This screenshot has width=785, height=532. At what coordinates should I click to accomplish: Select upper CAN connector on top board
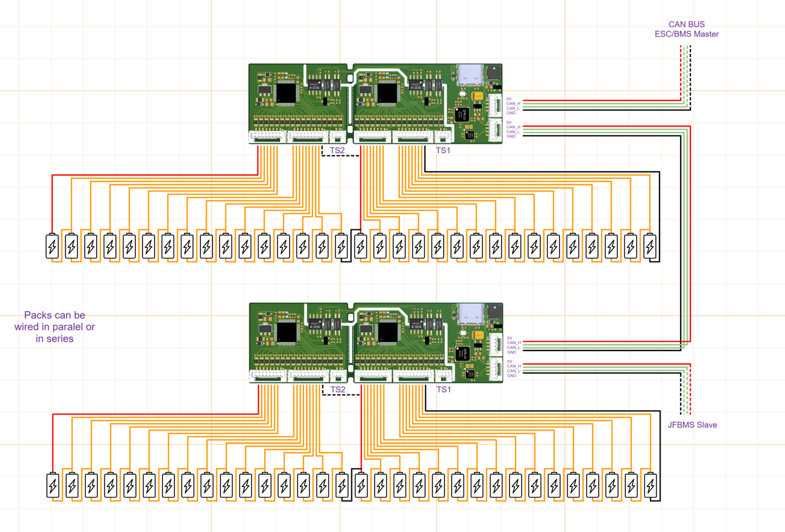[495, 105]
